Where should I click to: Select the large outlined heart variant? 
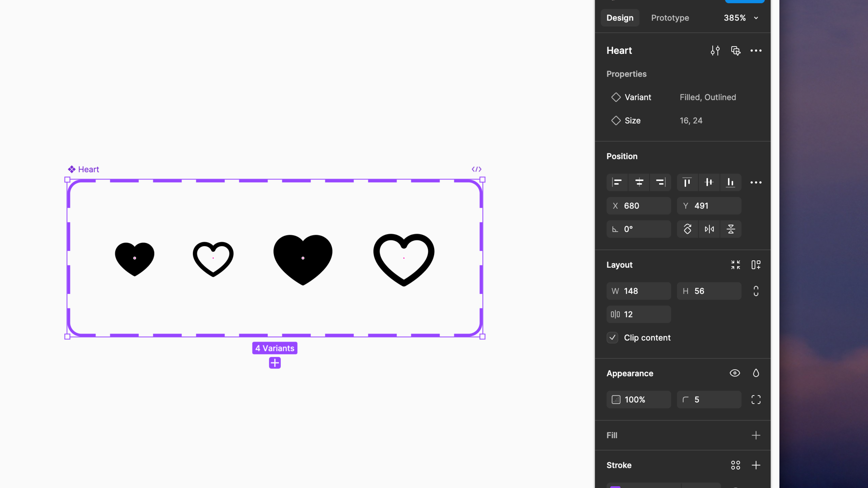[404, 260]
